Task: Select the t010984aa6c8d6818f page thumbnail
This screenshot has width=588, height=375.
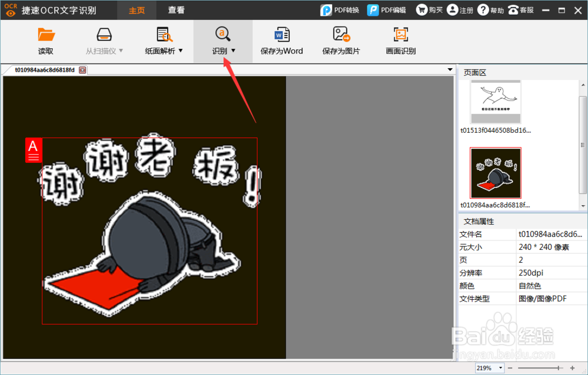Action: tap(496, 172)
